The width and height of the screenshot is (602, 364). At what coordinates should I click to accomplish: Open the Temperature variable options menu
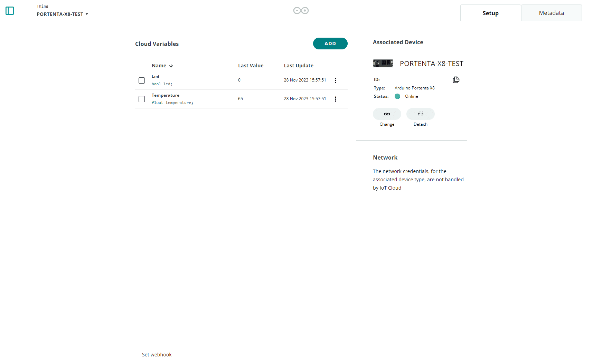[335, 99]
